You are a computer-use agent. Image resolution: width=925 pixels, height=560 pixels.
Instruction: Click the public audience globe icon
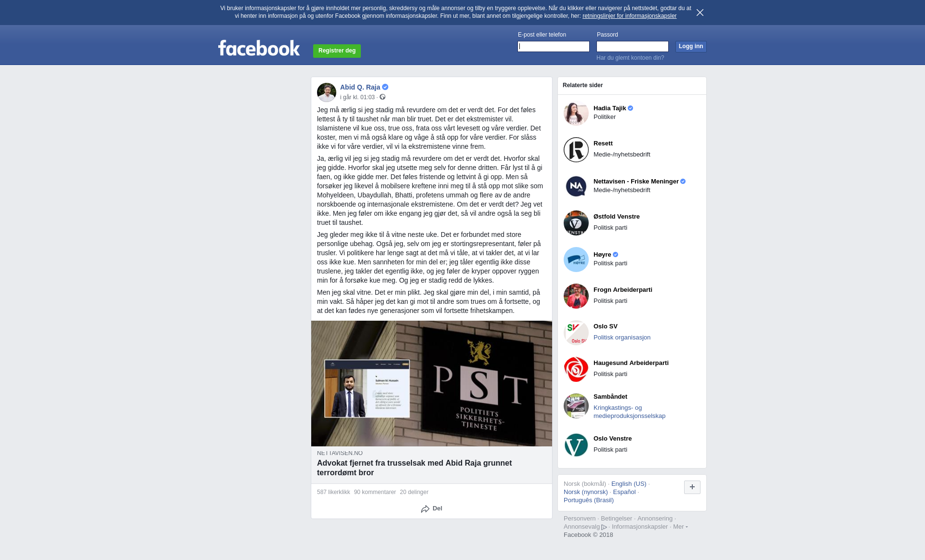[383, 97]
